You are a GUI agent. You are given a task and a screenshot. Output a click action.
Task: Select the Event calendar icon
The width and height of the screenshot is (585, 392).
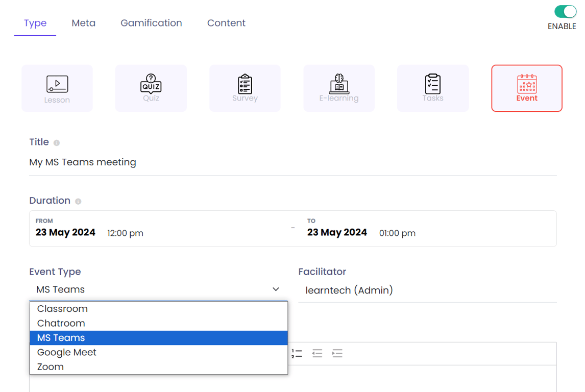[x=527, y=84]
